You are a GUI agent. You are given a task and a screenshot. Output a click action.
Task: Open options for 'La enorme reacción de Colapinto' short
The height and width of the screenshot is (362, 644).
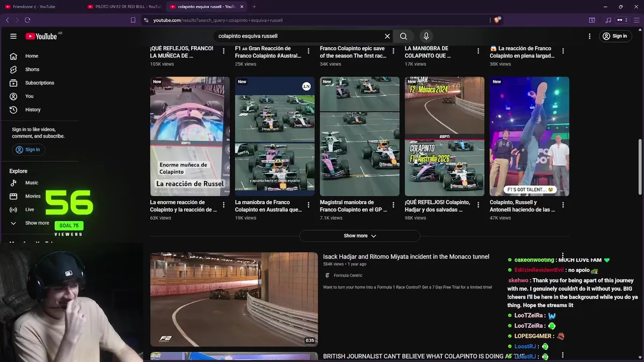pos(223,205)
